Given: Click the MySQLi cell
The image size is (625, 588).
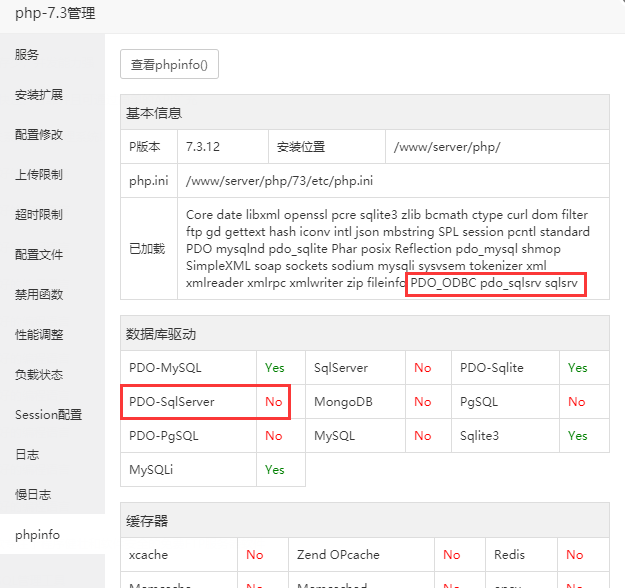Looking at the screenshot, I should [189, 469].
